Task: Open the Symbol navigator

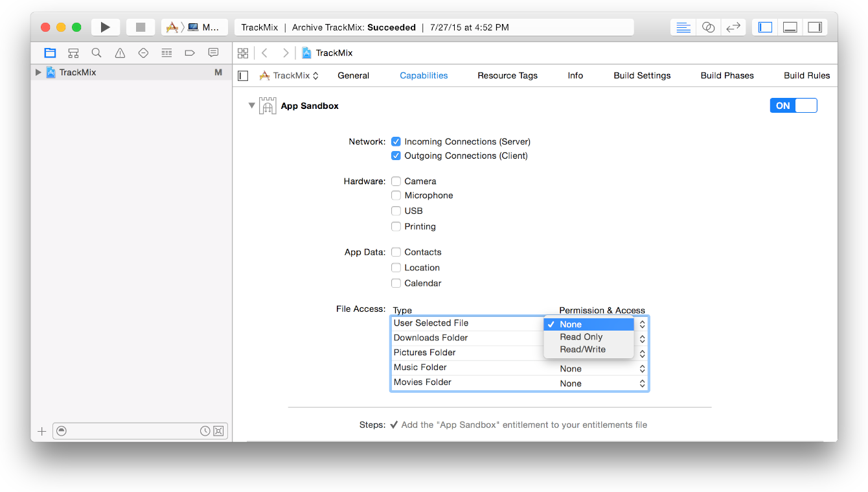Action: click(x=73, y=53)
